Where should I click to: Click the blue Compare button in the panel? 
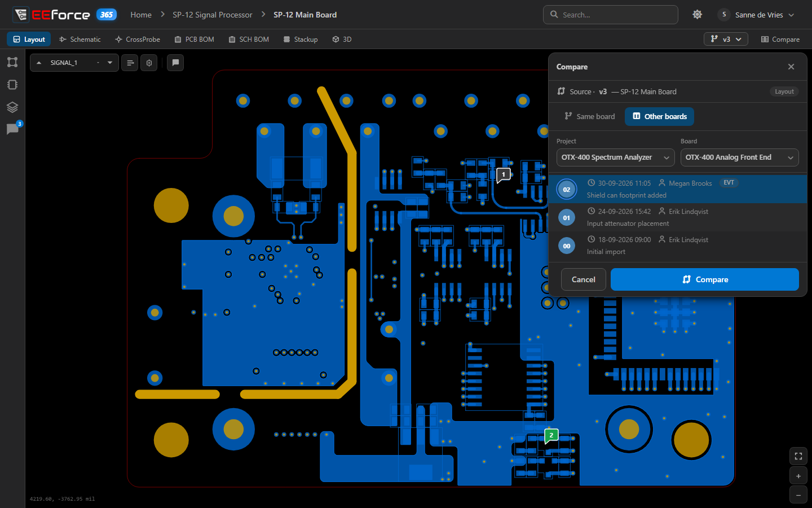pos(705,279)
